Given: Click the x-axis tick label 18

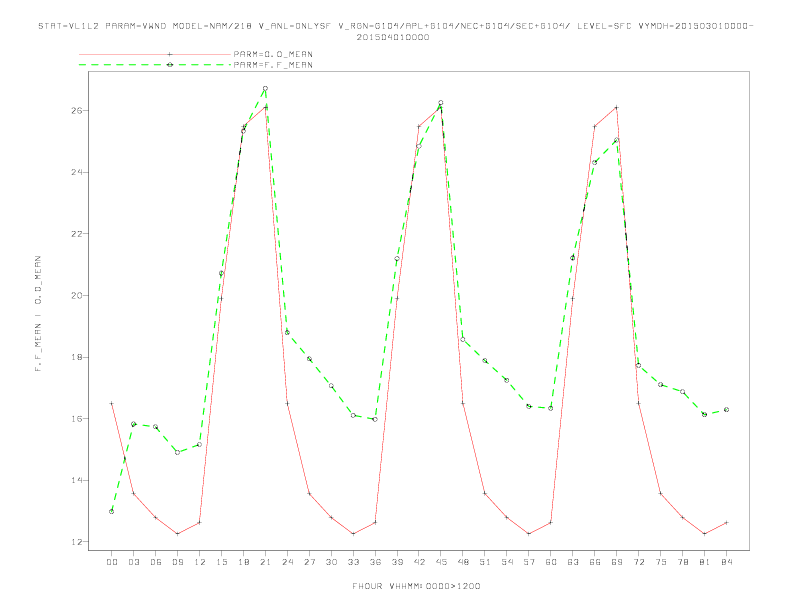Looking at the screenshot, I should coord(243,562).
